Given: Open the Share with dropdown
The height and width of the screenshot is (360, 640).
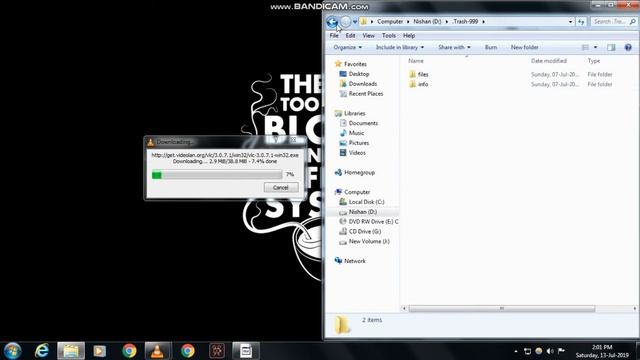Looking at the screenshot, I should [x=454, y=47].
